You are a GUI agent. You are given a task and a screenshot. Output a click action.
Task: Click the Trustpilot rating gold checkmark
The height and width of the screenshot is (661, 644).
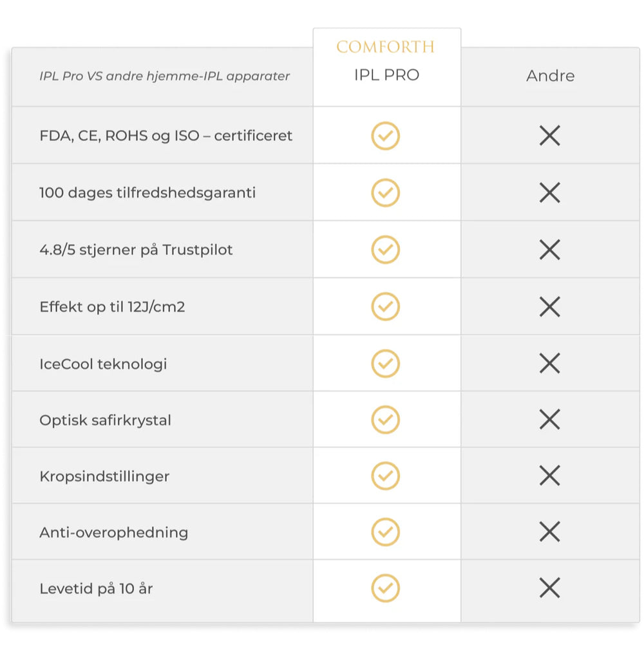coord(385,250)
